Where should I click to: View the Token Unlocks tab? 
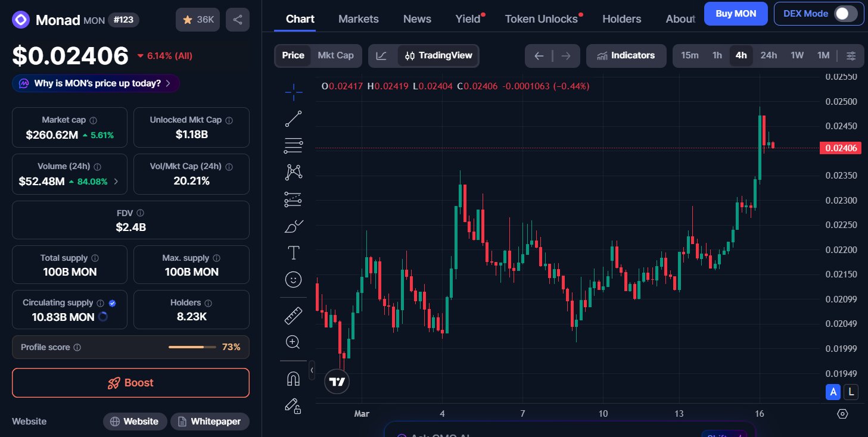pyautogui.click(x=542, y=19)
